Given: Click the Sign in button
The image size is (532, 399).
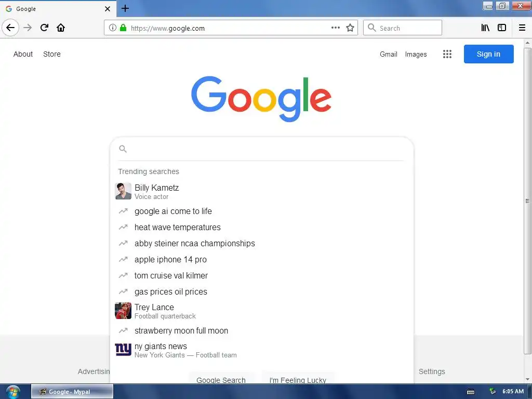Looking at the screenshot, I should (488, 54).
